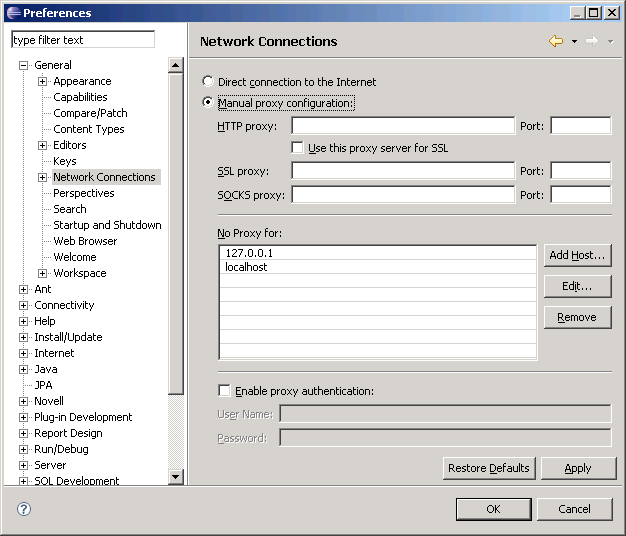Select Perspectives preference page
The width and height of the screenshot is (626, 536).
click(x=84, y=193)
